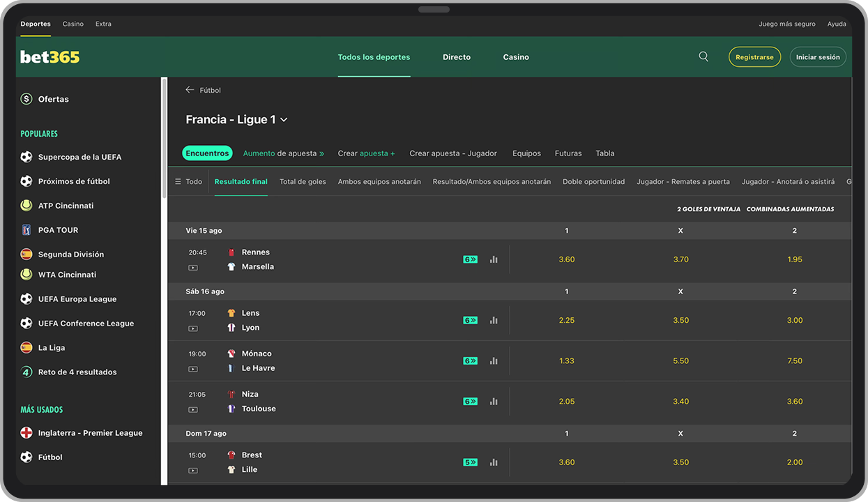Screen dimensions: 868x502
Task: Open Próximos de fútbol in sidebar
Action: click(74, 181)
